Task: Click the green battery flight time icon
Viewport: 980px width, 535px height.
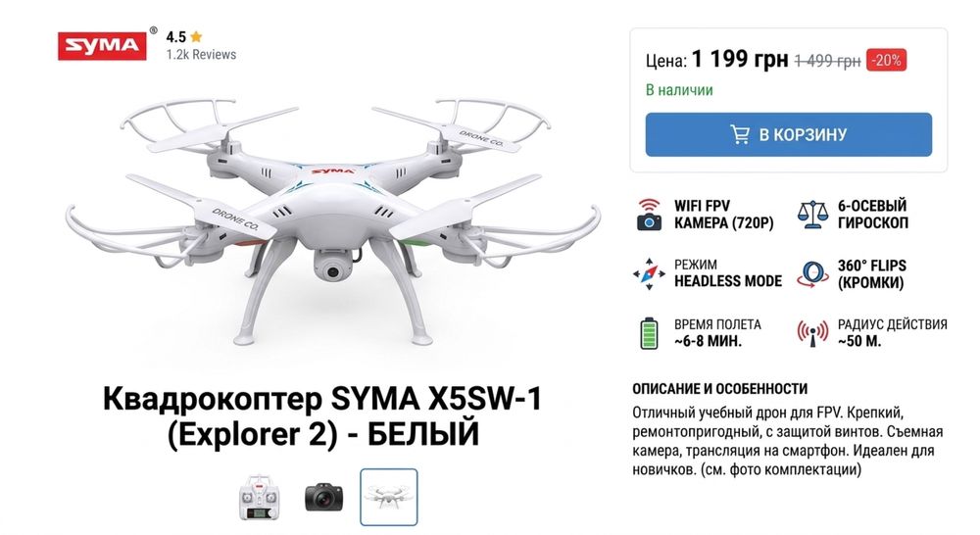Action: coord(649,333)
